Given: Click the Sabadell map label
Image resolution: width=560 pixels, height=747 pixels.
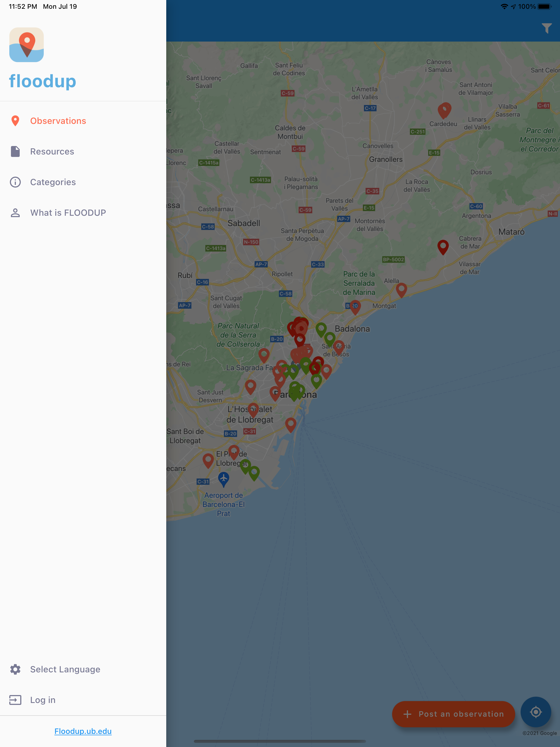Looking at the screenshot, I should click(x=244, y=223).
